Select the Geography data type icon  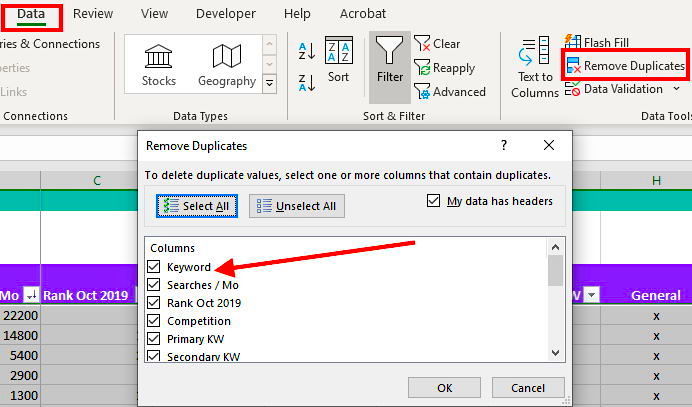(x=227, y=58)
